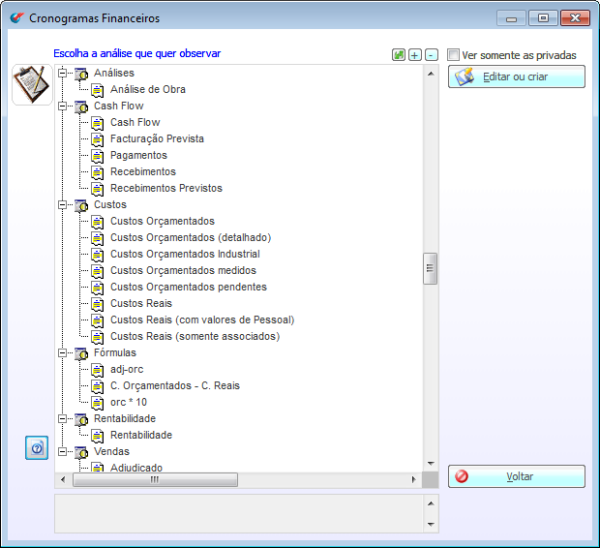Minimize the Cronogramas Financeiros window
Screen dimensions: 600x548
pyautogui.click(x=511, y=18)
